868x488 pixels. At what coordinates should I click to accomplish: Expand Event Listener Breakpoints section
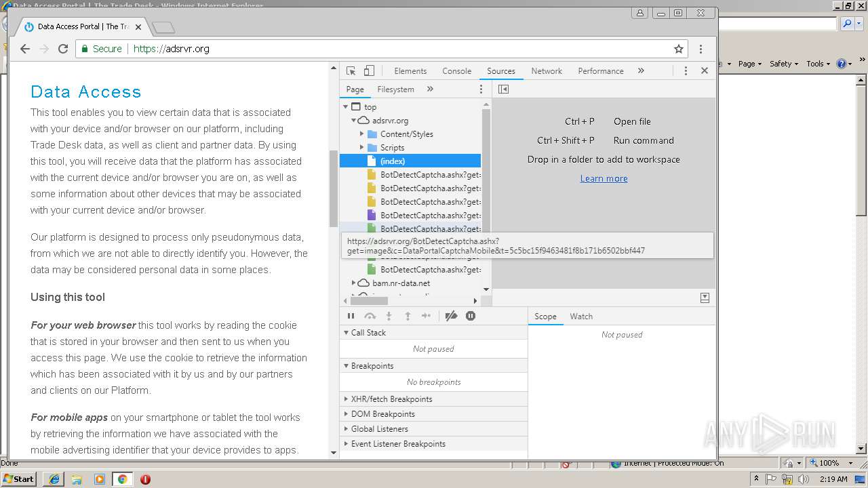click(x=434, y=443)
